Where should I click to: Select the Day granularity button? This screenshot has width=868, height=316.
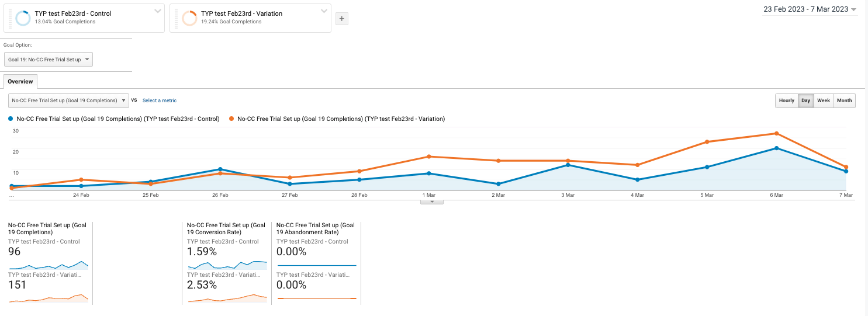click(805, 100)
